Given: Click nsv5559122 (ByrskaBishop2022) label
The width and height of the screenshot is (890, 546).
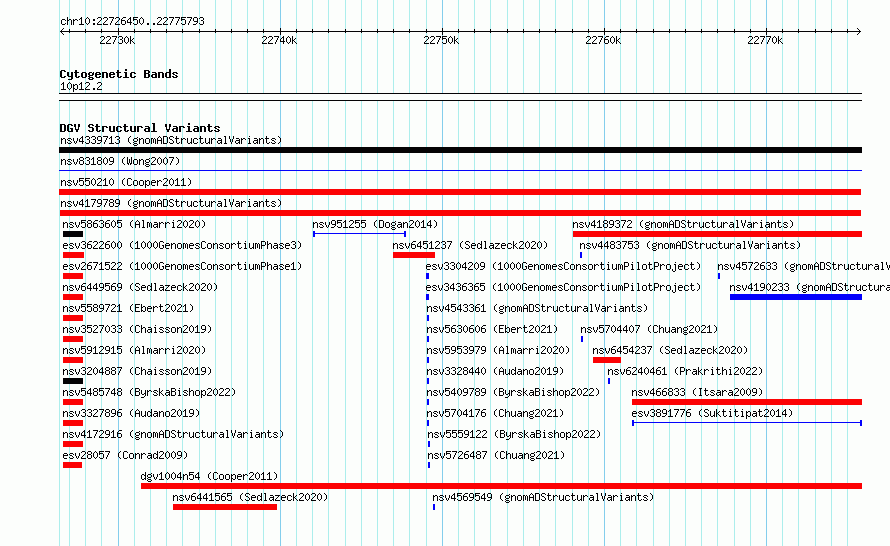Looking at the screenshot, I should tap(514, 434).
